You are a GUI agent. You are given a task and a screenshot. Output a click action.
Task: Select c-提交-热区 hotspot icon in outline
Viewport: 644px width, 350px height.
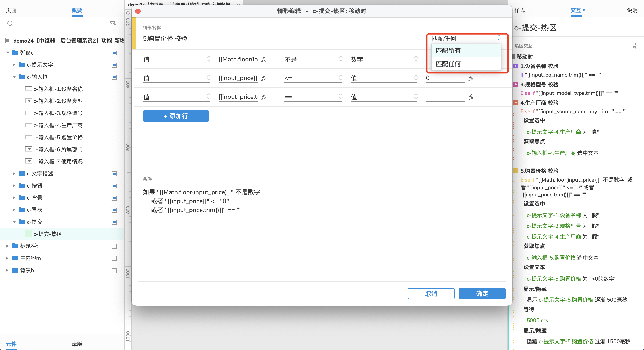point(28,234)
